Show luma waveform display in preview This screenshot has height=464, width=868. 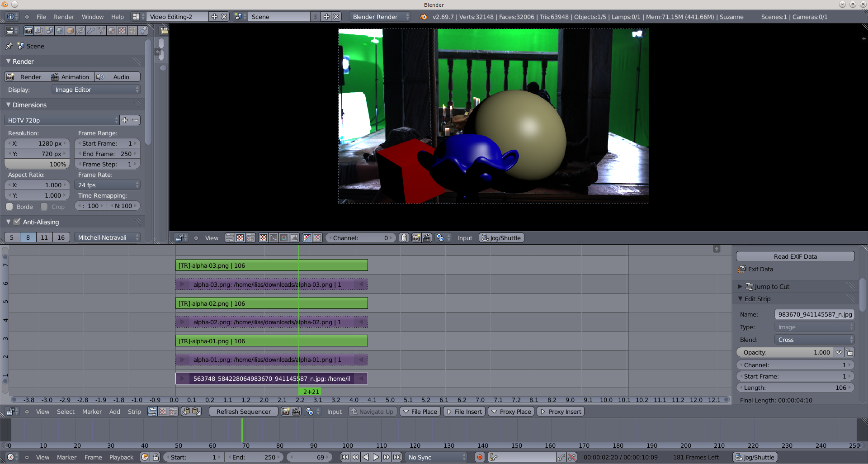click(x=274, y=238)
